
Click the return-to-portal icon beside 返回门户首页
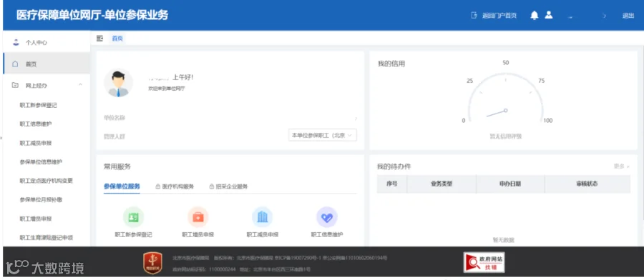pyautogui.click(x=474, y=16)
